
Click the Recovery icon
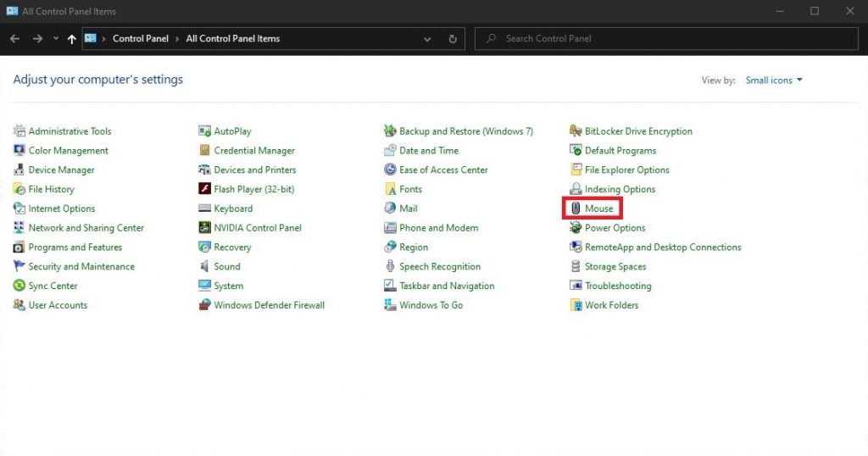point(205,247)
